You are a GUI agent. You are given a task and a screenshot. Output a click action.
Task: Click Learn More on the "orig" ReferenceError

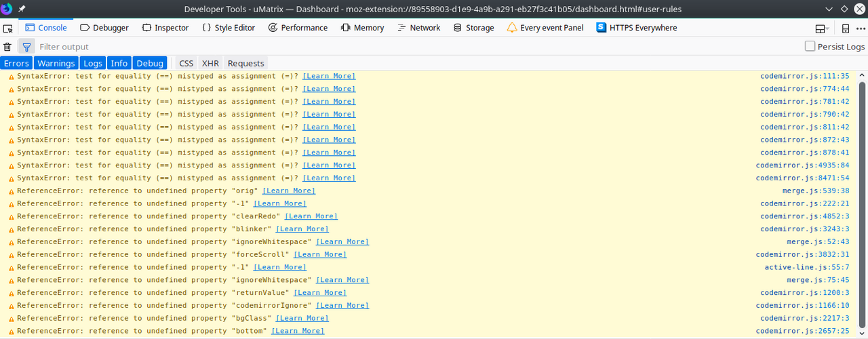(289, 191)
